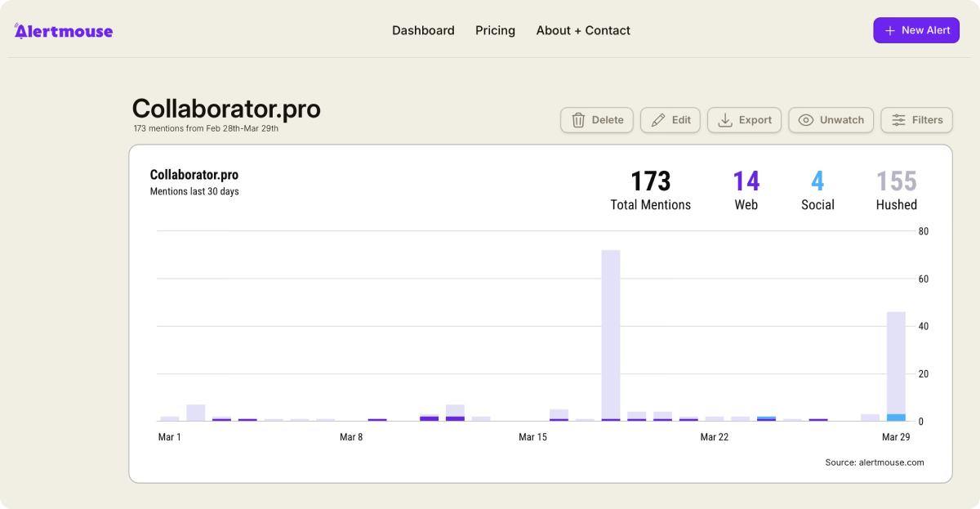Export the mentions data
The image size is (980, 509).
tap(745, 120)
